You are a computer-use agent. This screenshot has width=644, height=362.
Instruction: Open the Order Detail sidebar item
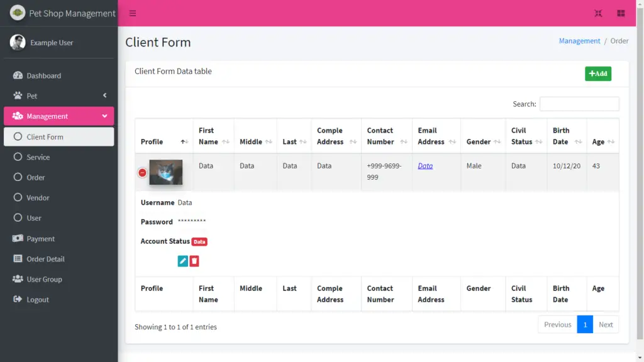pos(44,259)
